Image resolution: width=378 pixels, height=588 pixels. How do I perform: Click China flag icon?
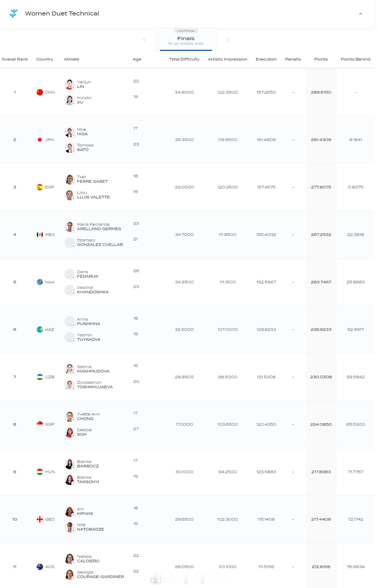tap(40, 92)
